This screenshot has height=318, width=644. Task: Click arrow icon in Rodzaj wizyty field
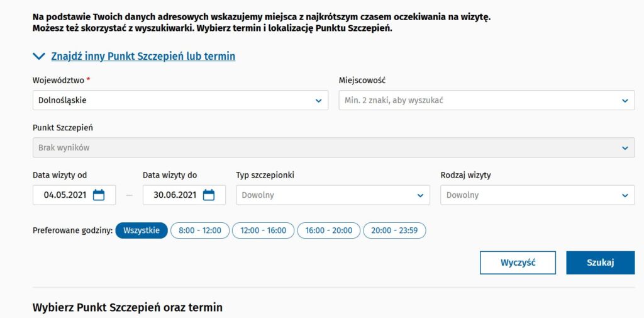pyautogui.click(x=625, y=195)
